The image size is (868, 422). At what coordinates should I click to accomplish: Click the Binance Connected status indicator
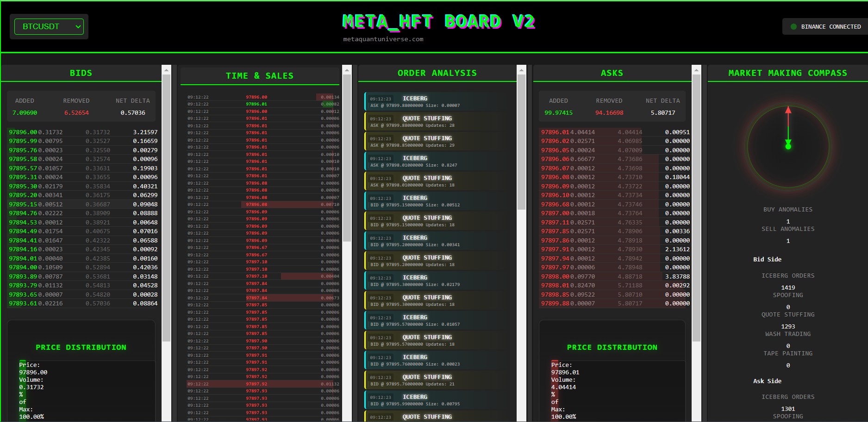tap(826, 27)
